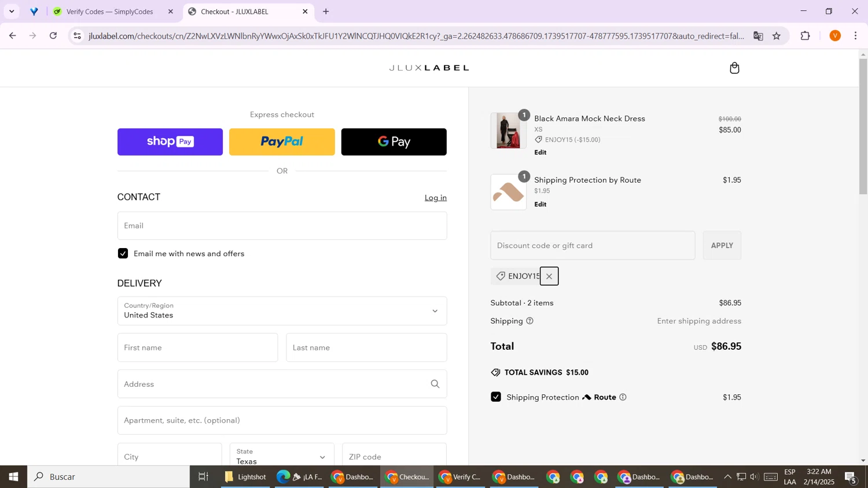The height and width of the screenshot is (488, 868).
Task: Open Chrome three-dot menu
Action: pyautogui.click(x=856, y=36)
